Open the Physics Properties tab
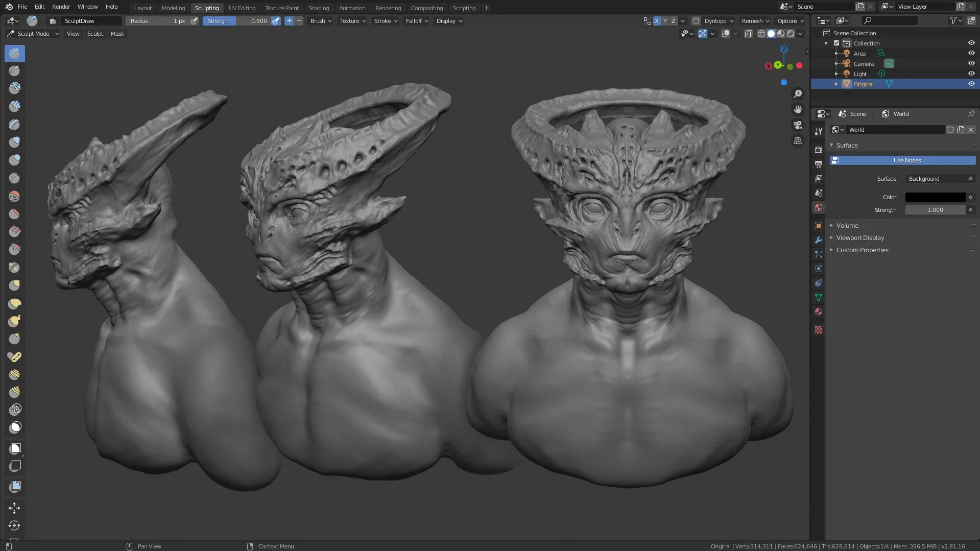The height and width of the screenshot is (551, 980). click(x=818, y=268)
